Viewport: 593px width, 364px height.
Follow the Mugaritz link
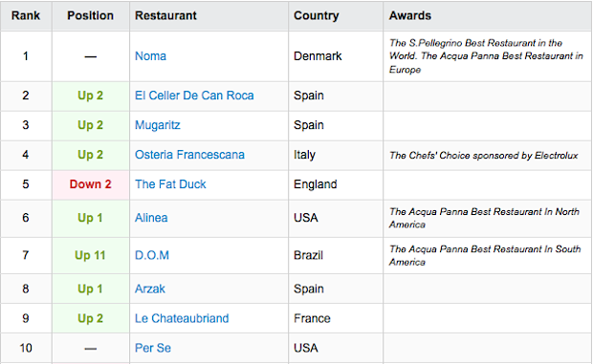(157, 125)
